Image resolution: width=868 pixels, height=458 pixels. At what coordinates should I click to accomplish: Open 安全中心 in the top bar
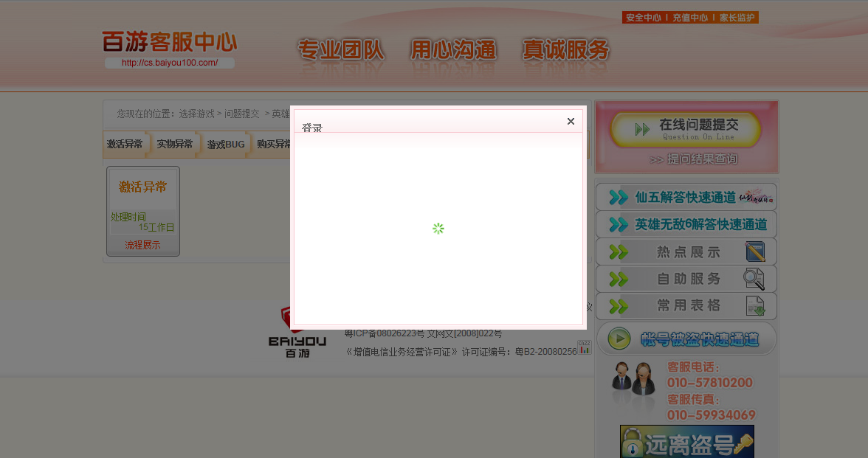(643, 18)
